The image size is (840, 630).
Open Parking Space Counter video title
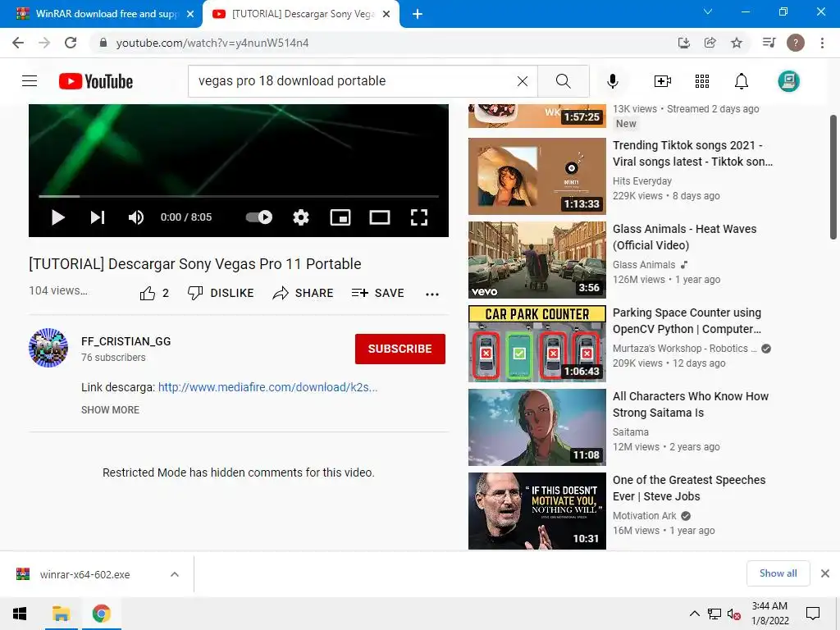[x=687, y=321]
